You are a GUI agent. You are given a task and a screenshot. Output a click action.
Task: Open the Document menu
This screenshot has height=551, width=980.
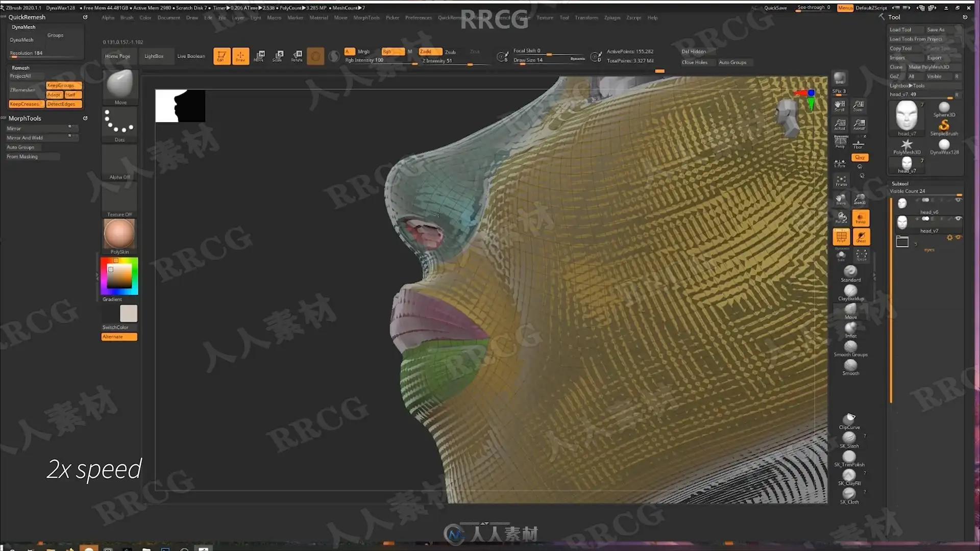pyautogui.click(x=168, y=17)
